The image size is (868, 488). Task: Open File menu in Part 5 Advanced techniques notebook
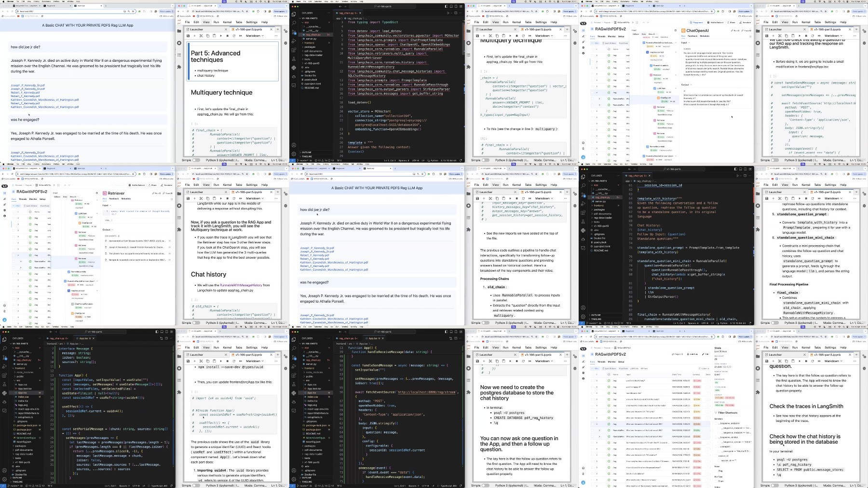pos(188,22)
